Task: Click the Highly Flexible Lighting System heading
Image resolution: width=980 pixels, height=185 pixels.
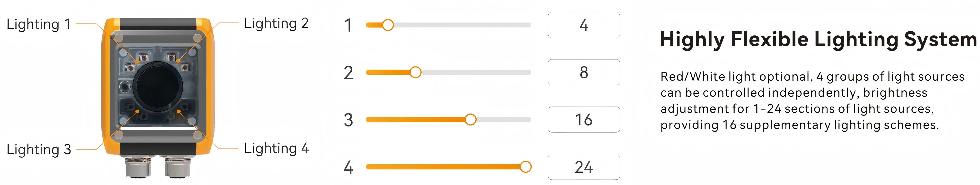Action: click(818, 40)
